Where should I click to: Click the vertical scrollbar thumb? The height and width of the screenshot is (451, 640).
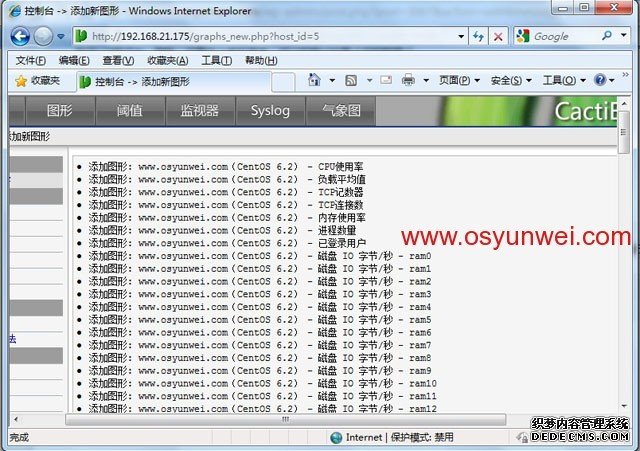click(624, 132)
